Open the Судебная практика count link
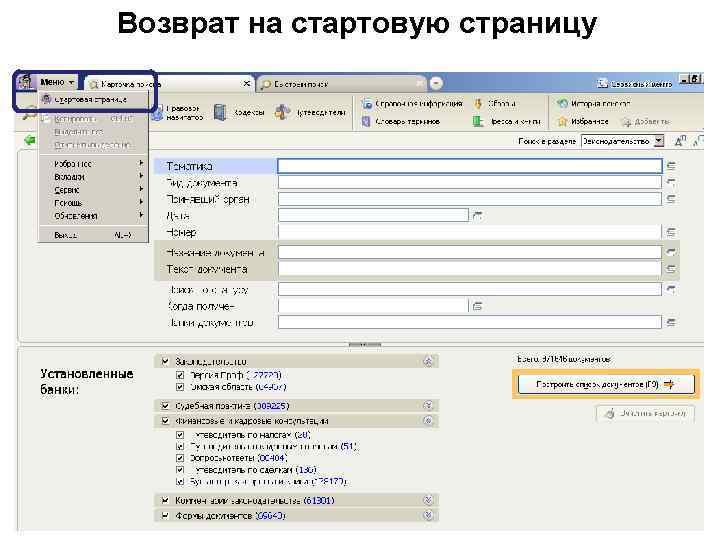The width and height of the screenshot is (720, 540). point(271,406)
